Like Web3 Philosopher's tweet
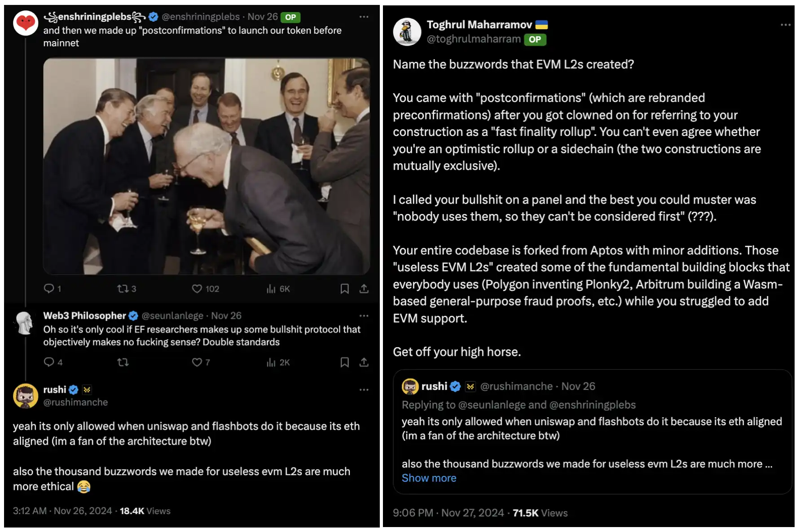The height and width of the screenshot is (532, 800). (x=197, y=362)
